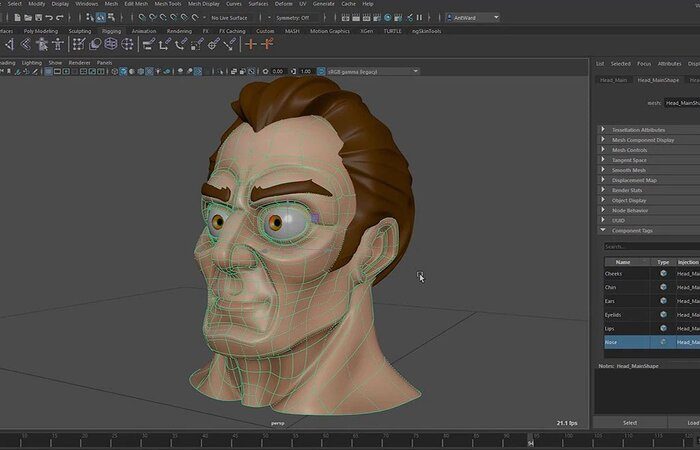Switch to the ngSkinTools shelf tab

click(426, 31)
